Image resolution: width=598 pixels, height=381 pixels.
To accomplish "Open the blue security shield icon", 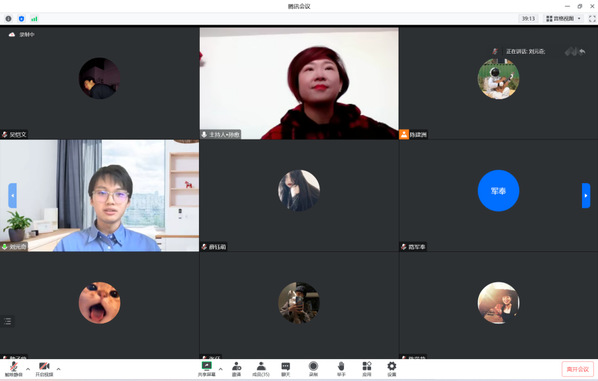I will pos(21,19).
